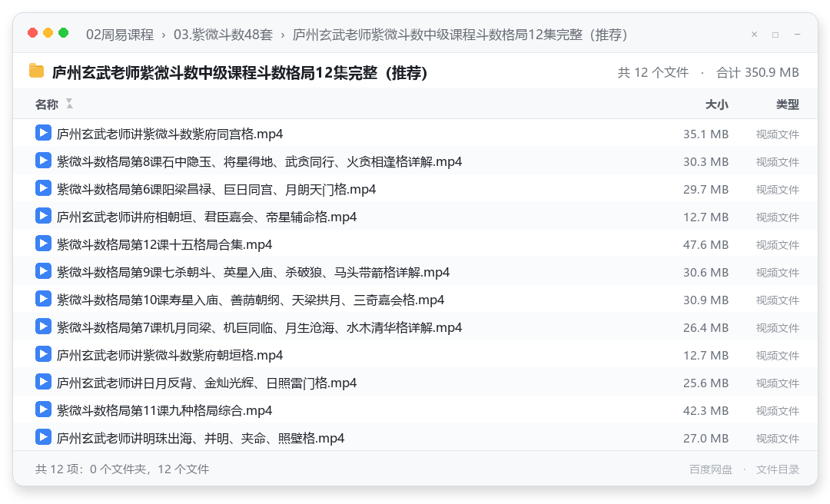Go to 03.紫微斗数48套 breadcrumb
This screenshot has width=830, height=504.
224,35
